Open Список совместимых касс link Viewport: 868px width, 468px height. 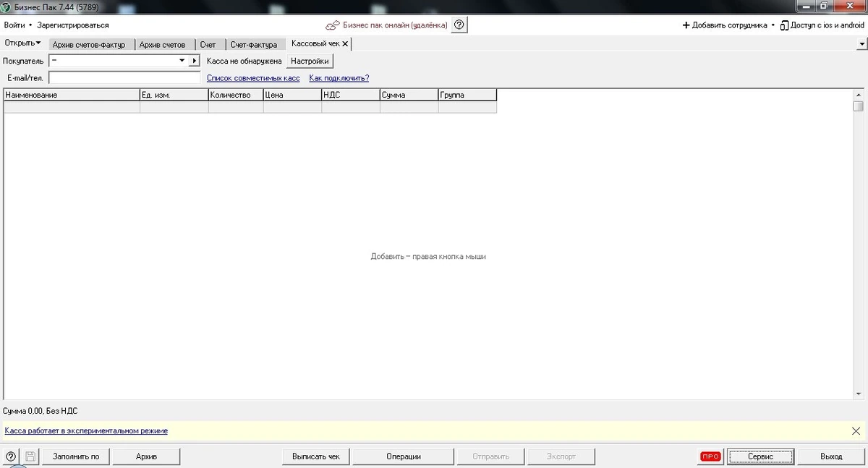[253, 78]
